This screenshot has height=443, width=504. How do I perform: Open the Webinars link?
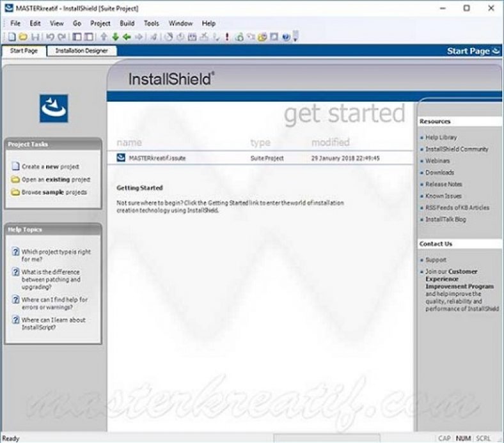point(437,160)
